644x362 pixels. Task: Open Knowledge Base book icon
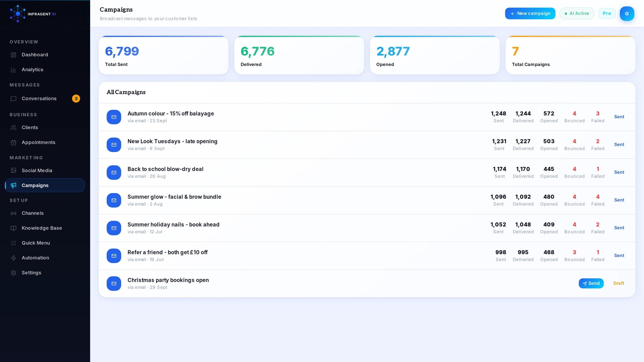tap(13, 228)
